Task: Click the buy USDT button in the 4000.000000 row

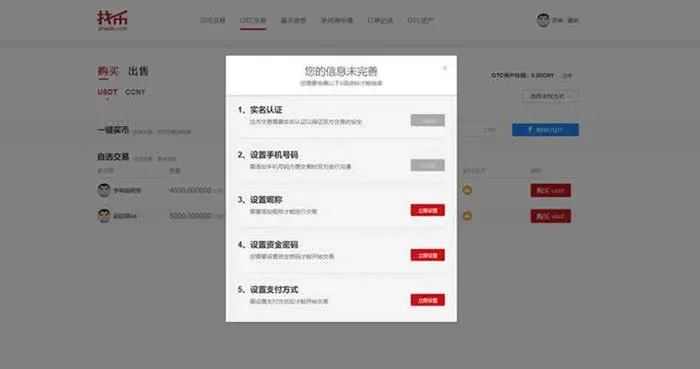Action: (550, 191)
